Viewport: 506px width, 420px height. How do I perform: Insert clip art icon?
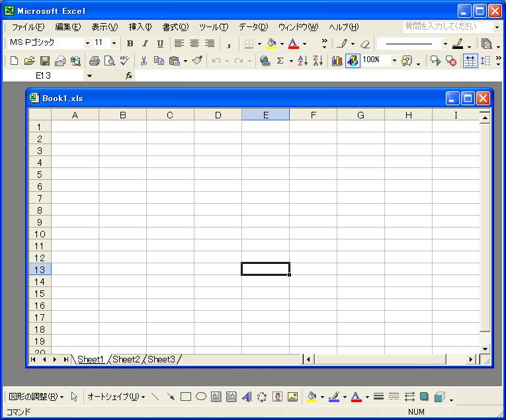(277, 396)
